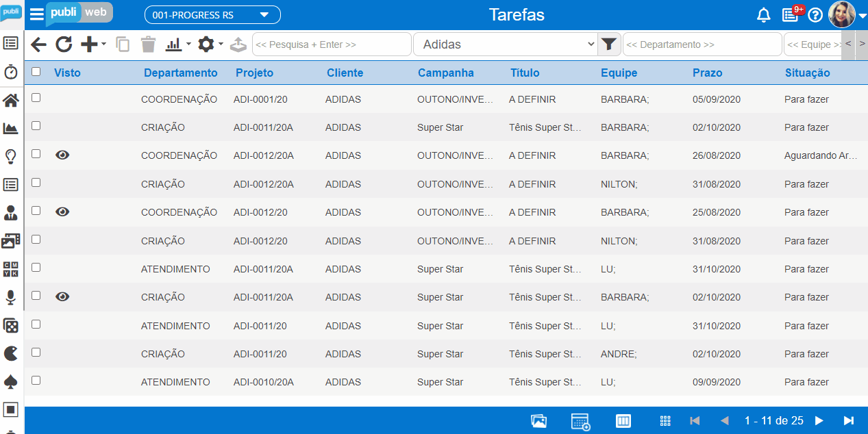Check the box for task due 25/08/2020

click(x=36, y=211)
